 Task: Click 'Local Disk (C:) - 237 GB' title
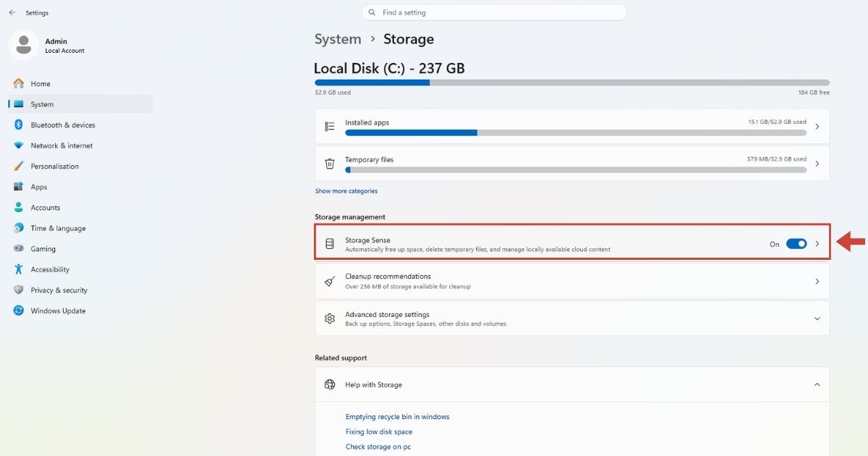click(389, 69)
